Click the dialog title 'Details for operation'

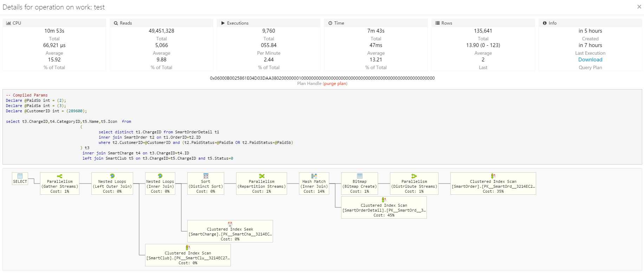coord(53,7)
